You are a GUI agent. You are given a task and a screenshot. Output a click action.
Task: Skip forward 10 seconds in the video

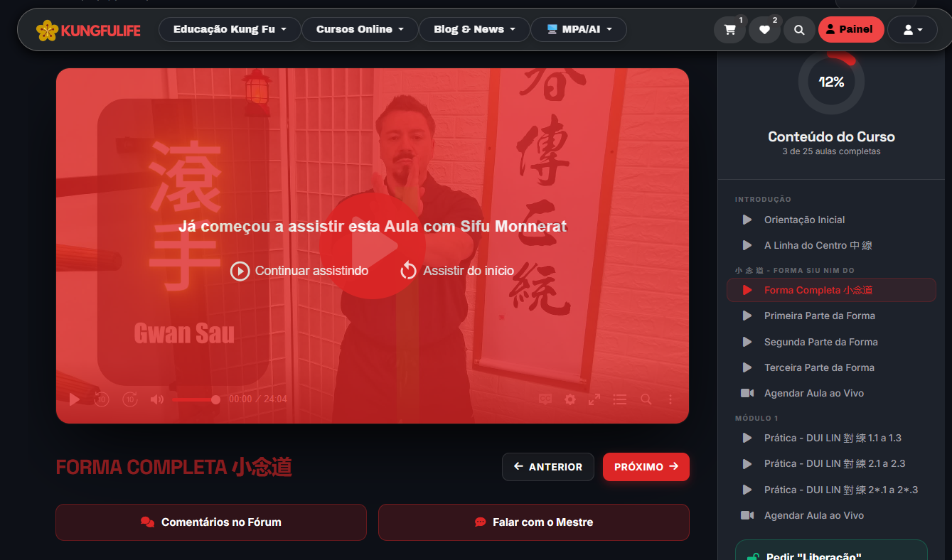(x=129, y=399)
